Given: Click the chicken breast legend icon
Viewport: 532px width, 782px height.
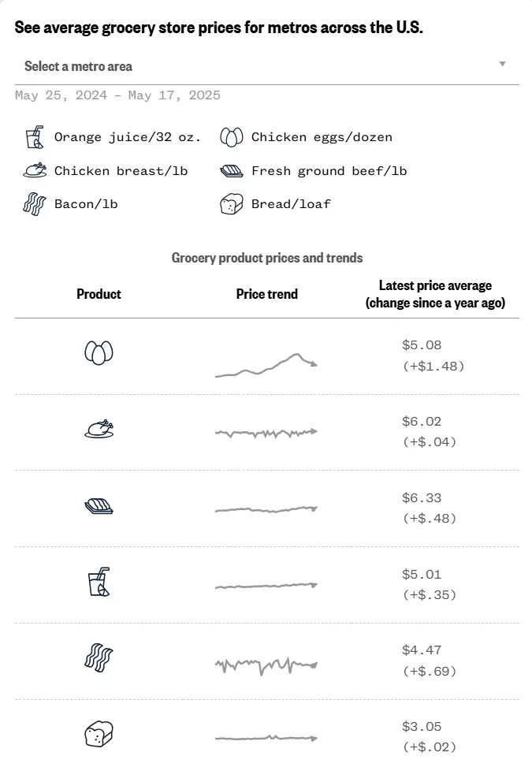Looking at the screenshot, I should pos(35,170).
